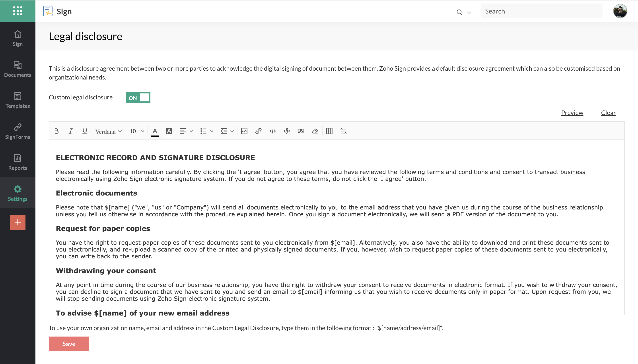The height and width of the screenshot is (364, 638).
Task: Toggle bold formatting
Action: [x=56, y=131]
